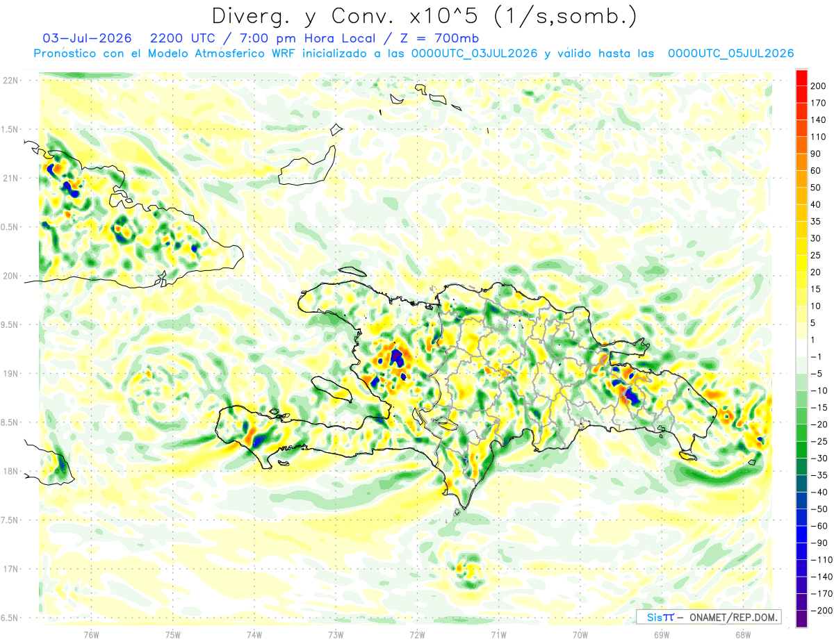Pick the green swatch between -25 and -20

pyautogui.click(x=801, y=433)
